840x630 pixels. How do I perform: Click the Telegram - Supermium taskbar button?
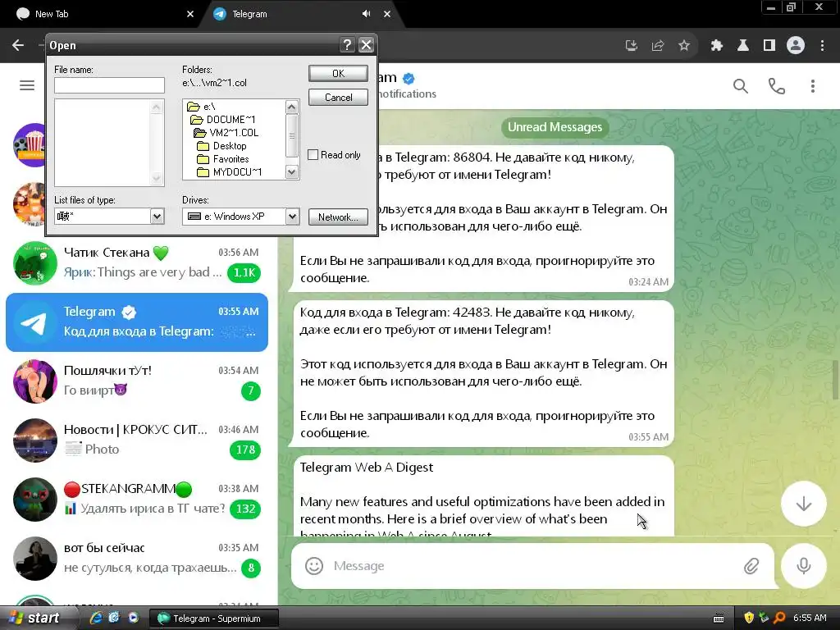coord(214,619)
